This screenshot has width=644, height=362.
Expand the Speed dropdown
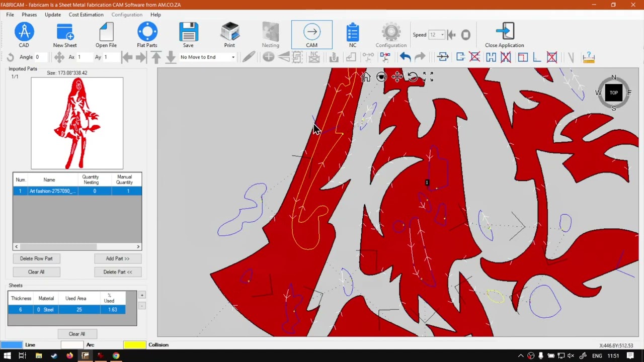442,35
